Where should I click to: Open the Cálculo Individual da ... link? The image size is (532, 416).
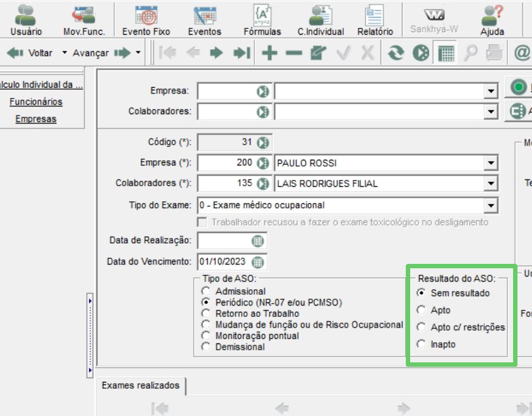pyautogui.click(x=41, y=85)
